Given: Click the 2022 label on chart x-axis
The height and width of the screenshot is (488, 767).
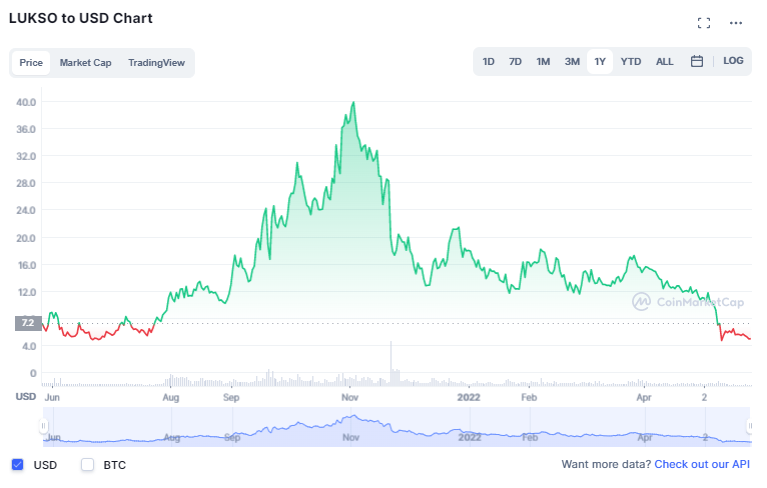Looking at the screenshot, I should 469,397.
